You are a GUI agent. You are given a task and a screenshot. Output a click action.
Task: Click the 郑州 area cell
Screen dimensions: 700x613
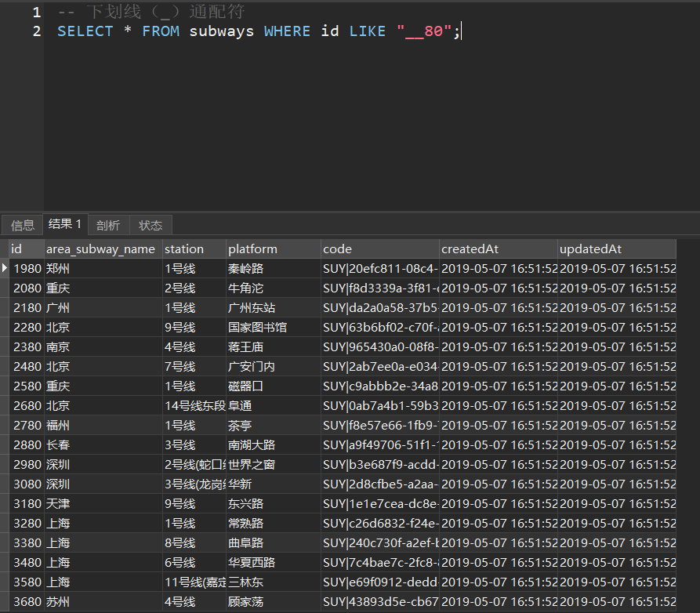pos(103,269)
